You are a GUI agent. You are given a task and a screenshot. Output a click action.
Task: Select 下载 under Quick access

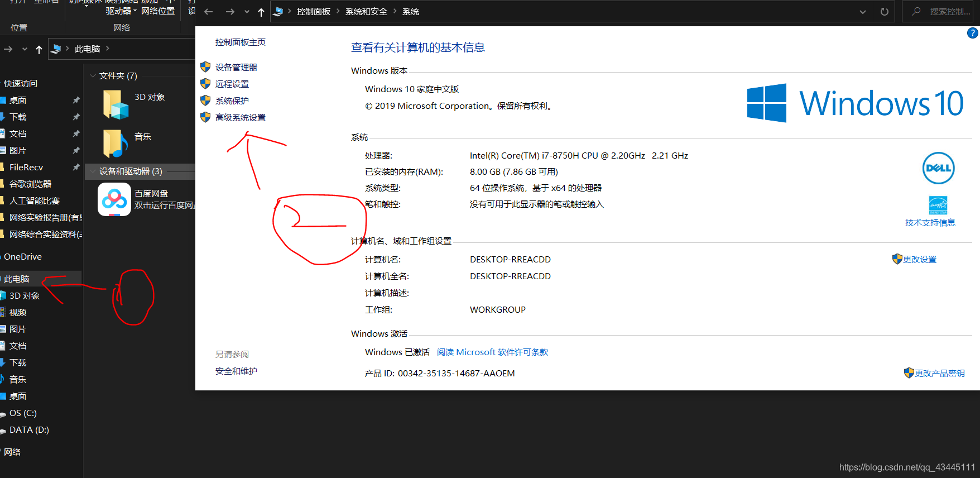click(18, 117)
